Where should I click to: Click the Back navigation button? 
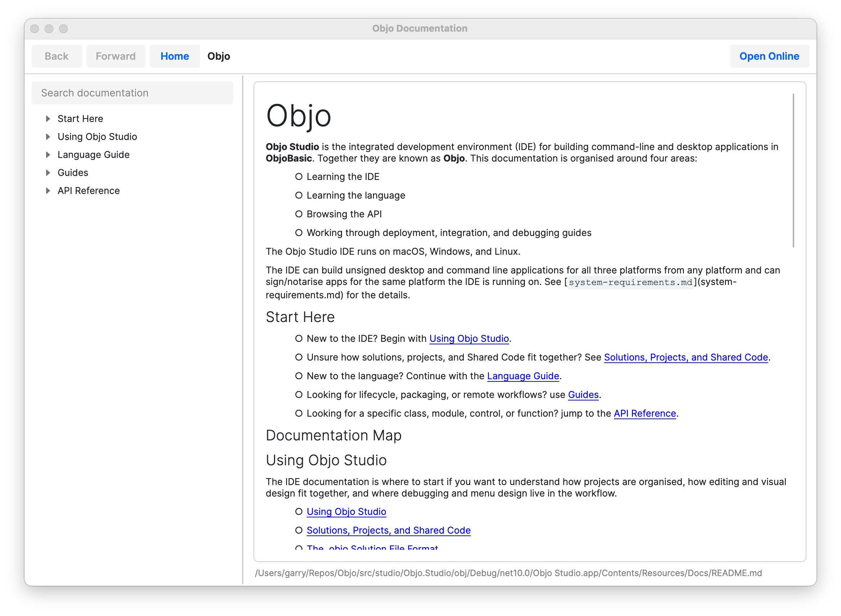(57, 56)
